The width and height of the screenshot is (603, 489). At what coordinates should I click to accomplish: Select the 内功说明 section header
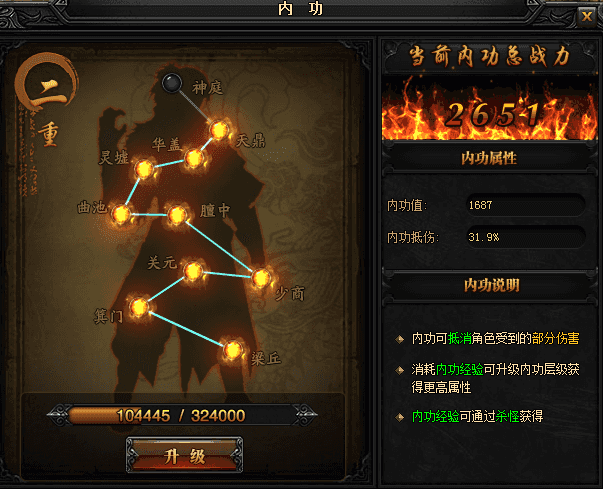click(491, 285)
